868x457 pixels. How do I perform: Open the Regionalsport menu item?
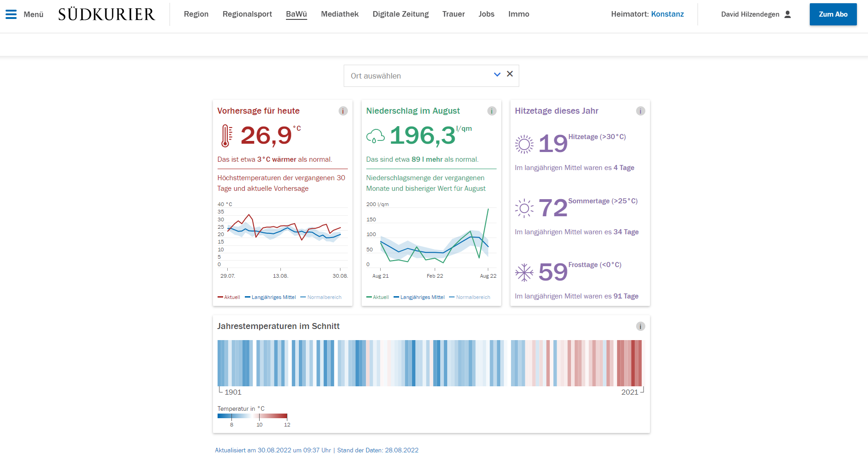pos(247,14)
